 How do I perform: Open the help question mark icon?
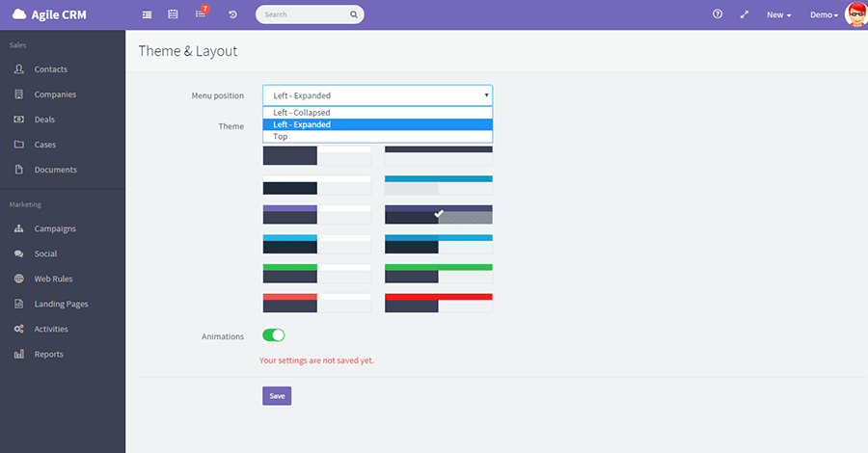(x=717, y=14)
